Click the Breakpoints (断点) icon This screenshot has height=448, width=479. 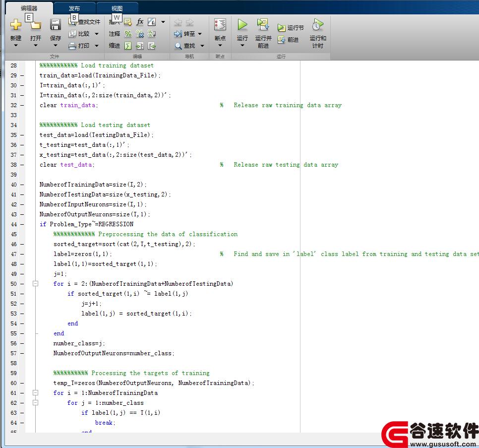(220, 24)
